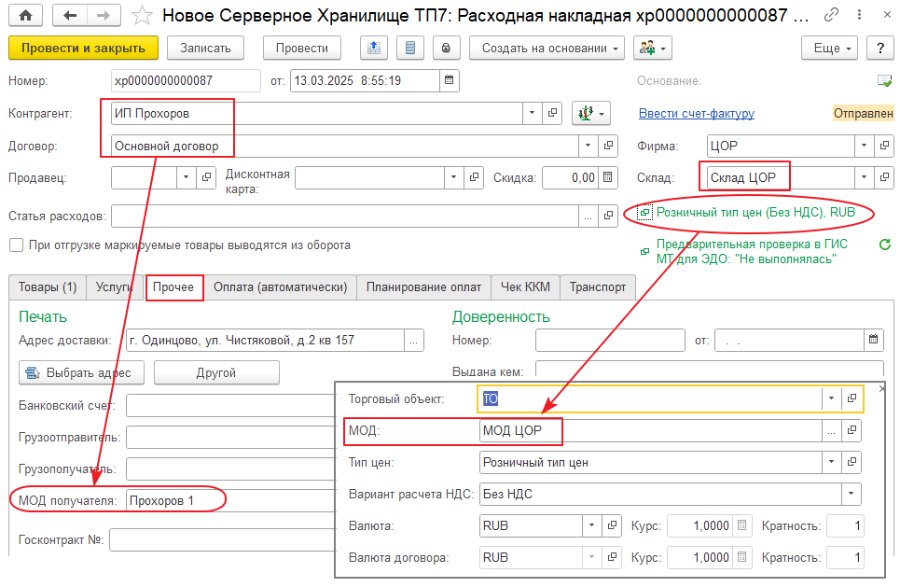Refresh the ГИС МТ preliminary check
The height and width of the screenshot is (587, 900).
(885, 244)
